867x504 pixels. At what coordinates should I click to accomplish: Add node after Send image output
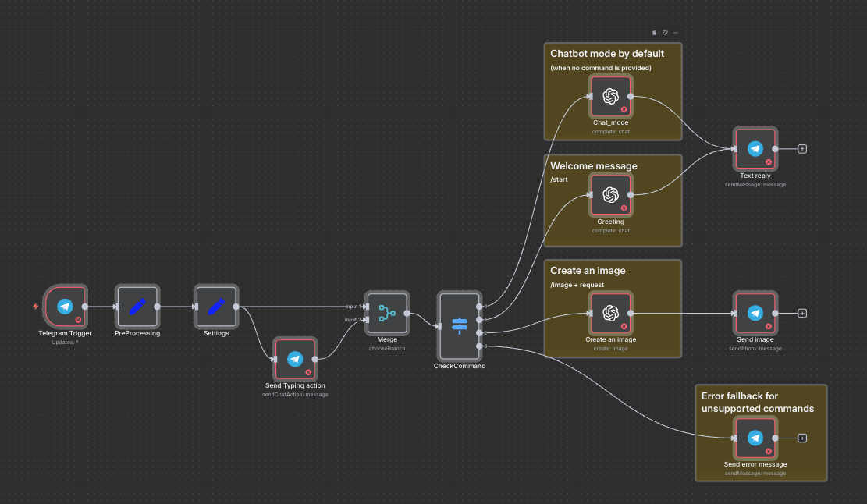pyautogui.click(x=802, y=313)
